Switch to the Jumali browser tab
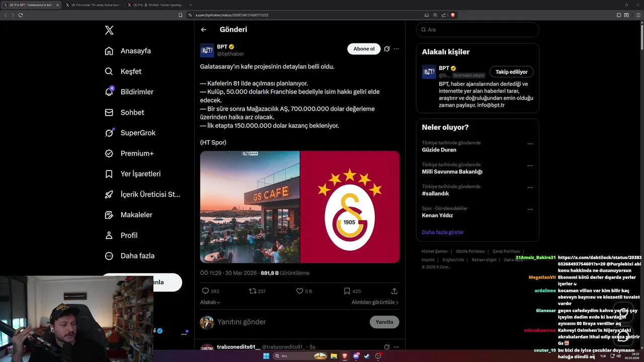This screenshot has width=644, height=362. pyautogui.click(x=93, y=5)
